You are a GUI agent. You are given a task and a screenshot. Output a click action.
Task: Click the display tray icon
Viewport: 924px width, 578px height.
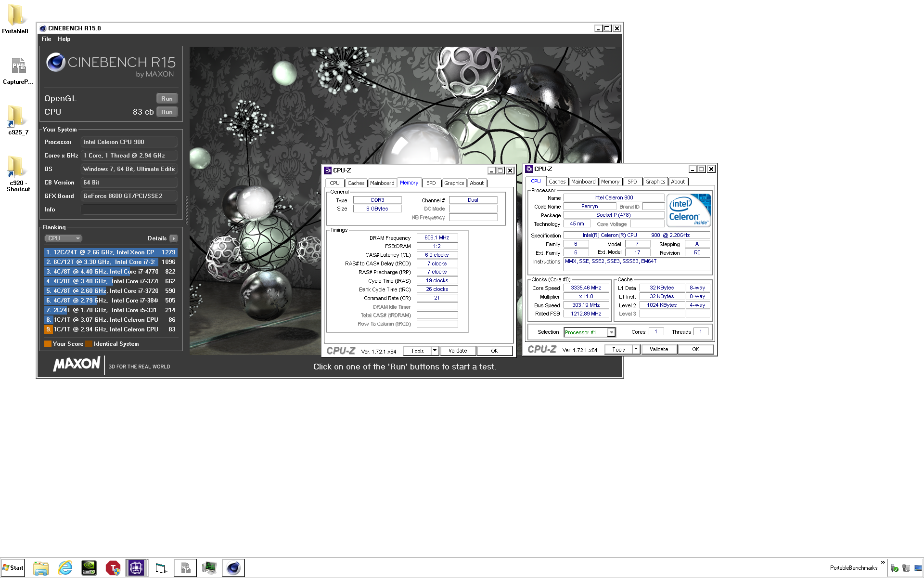point(918,568)
